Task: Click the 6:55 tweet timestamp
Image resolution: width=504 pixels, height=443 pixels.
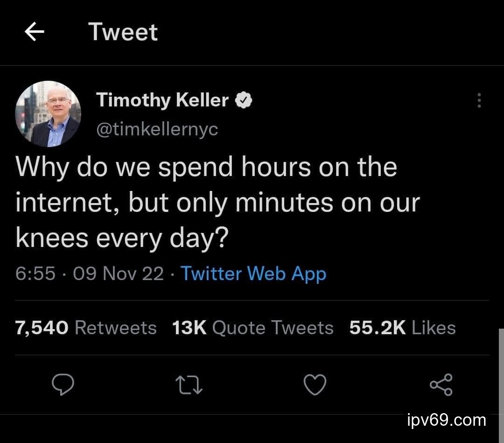Action: [x=35, y=274]
